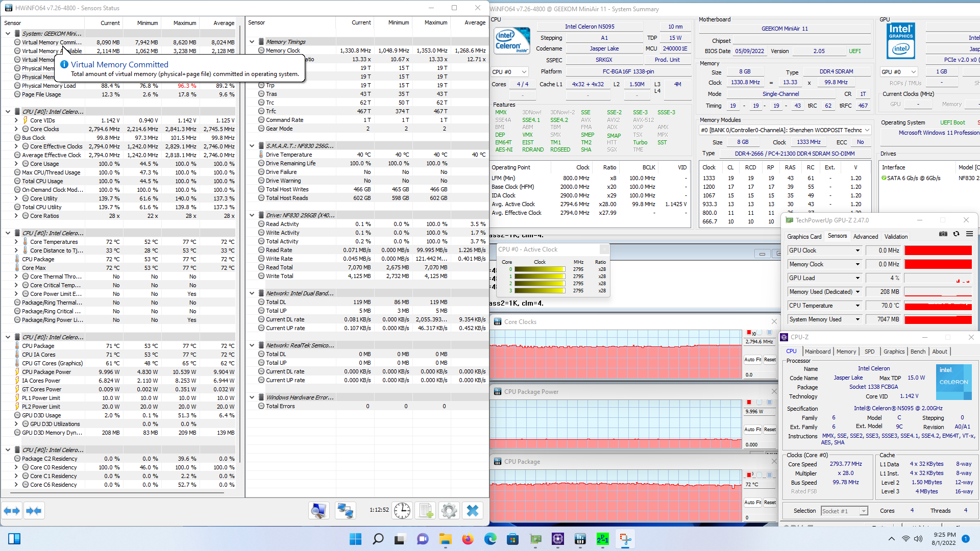Click the Intel Celeron logo in System Summary
This screenshot has height=551, width=980.
512,41
